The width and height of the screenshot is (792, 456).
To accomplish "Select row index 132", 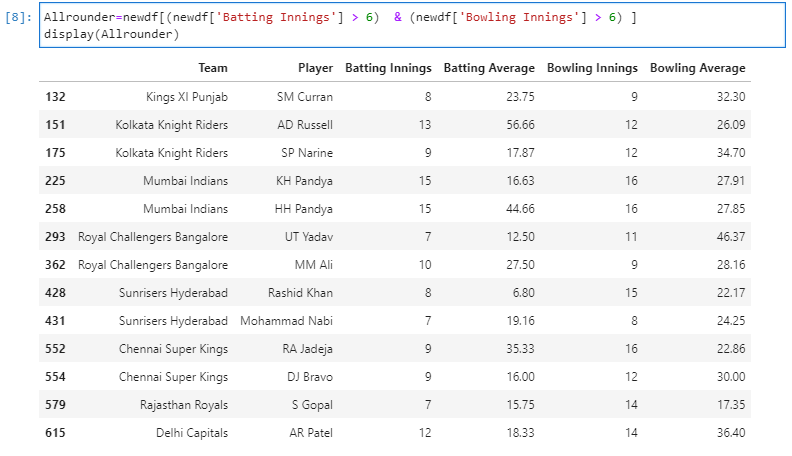I will coord(55,96).
